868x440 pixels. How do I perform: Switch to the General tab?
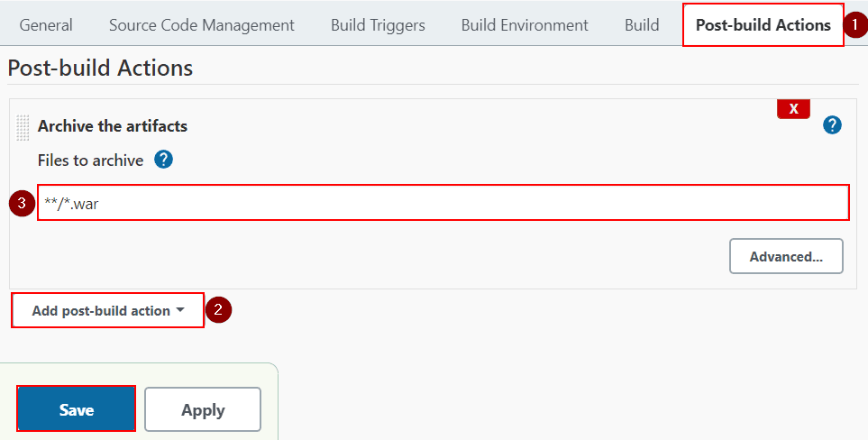pyautogui.click(x=46, y=25)
